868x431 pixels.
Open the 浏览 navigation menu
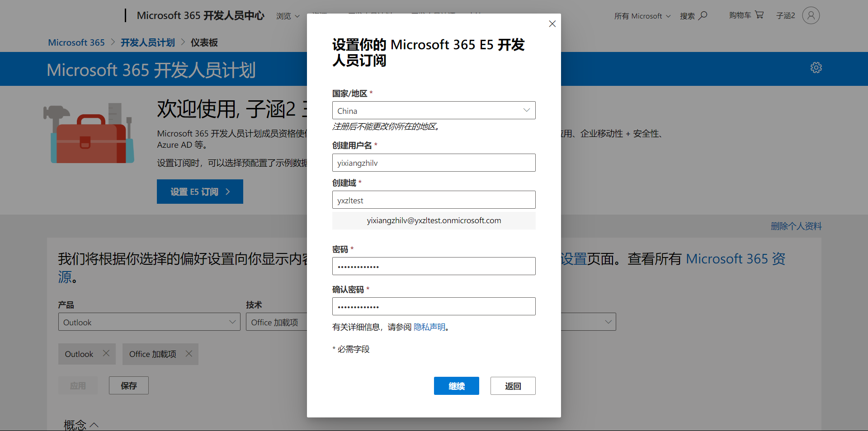tap(288, 16)
